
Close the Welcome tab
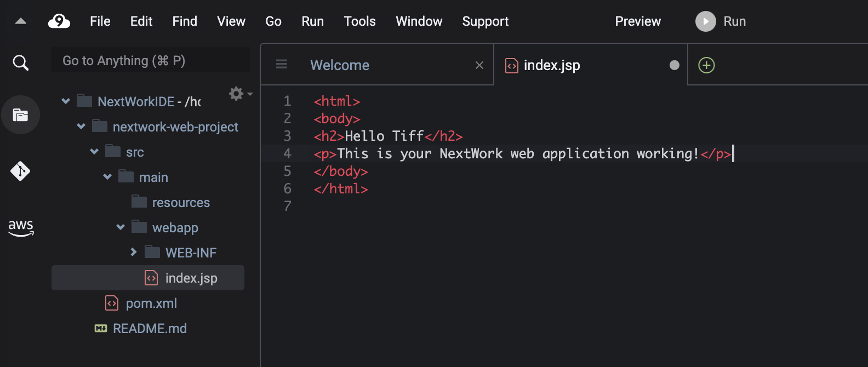(479, 65)
